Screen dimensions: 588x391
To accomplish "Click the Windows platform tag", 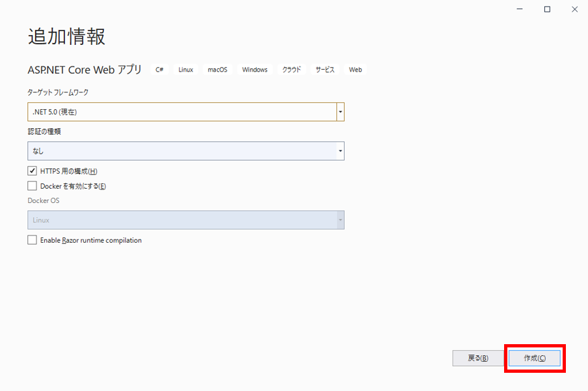I will [254, 70].
